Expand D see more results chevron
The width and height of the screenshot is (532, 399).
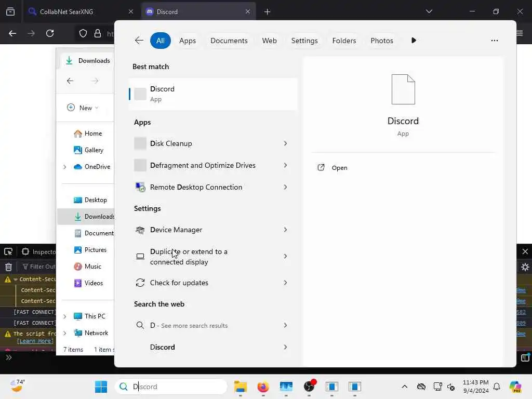[285, 325]
